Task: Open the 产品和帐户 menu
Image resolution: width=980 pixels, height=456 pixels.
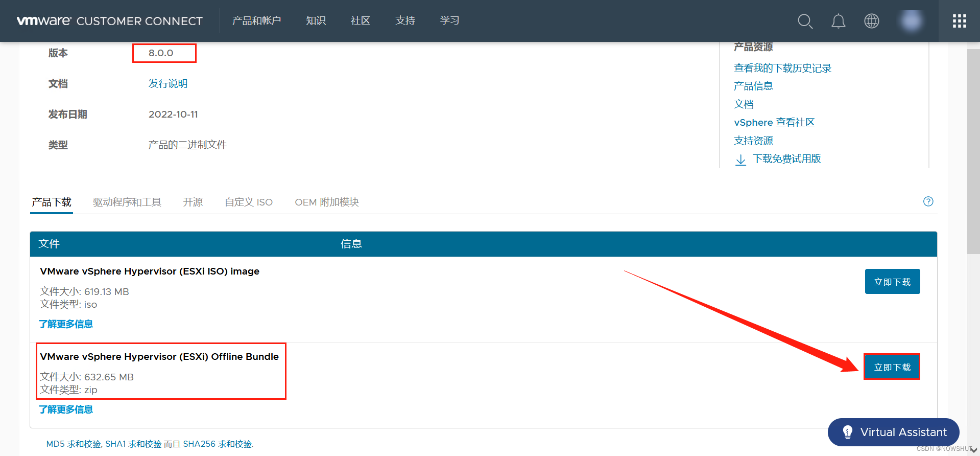Action: tap(256, 21)
